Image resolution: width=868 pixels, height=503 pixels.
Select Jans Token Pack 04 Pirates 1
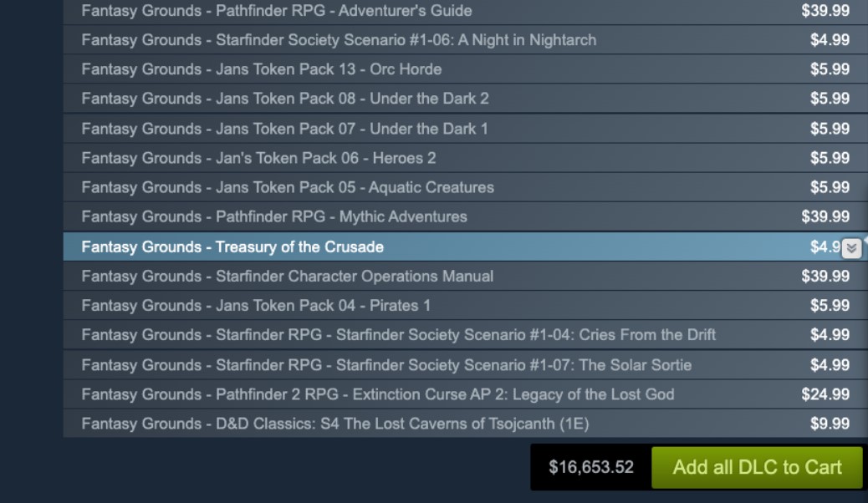tap(256, 305)
